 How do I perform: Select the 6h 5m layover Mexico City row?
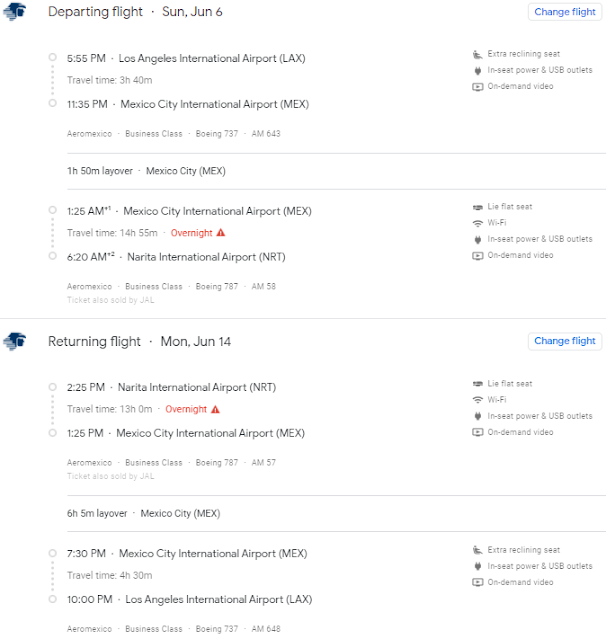pyautogui.click(x=336, y=513)
